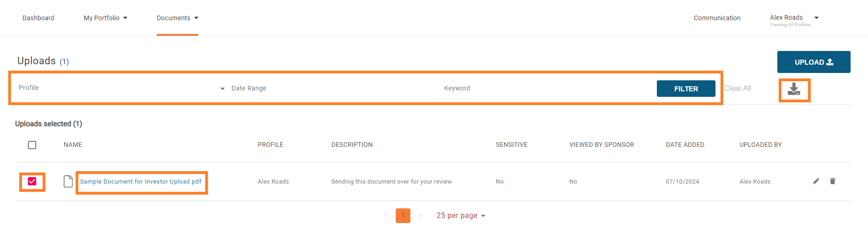Go to the next page arrow

(420, 216)
